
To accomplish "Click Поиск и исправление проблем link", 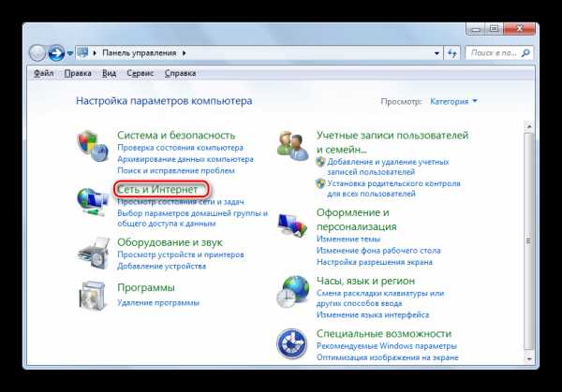I will point(176,170).
